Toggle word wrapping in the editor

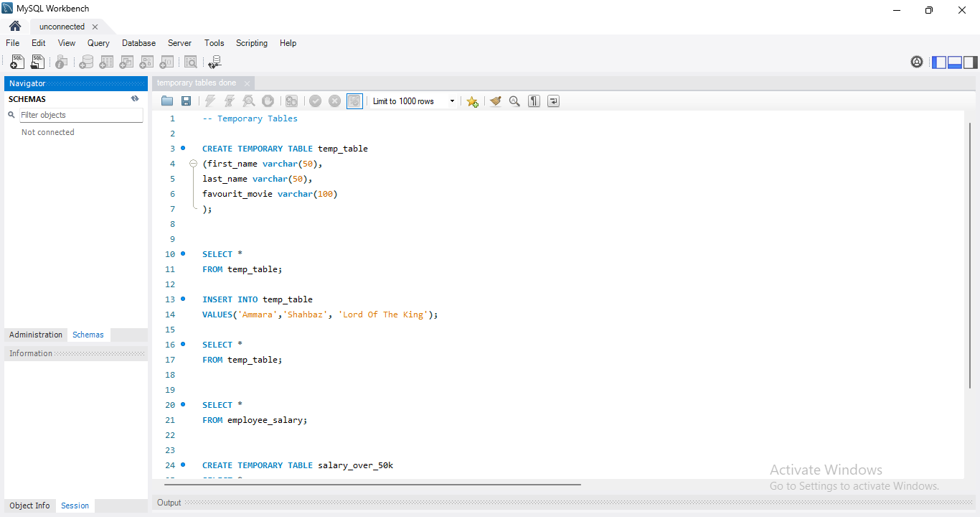tap(553, 101)
